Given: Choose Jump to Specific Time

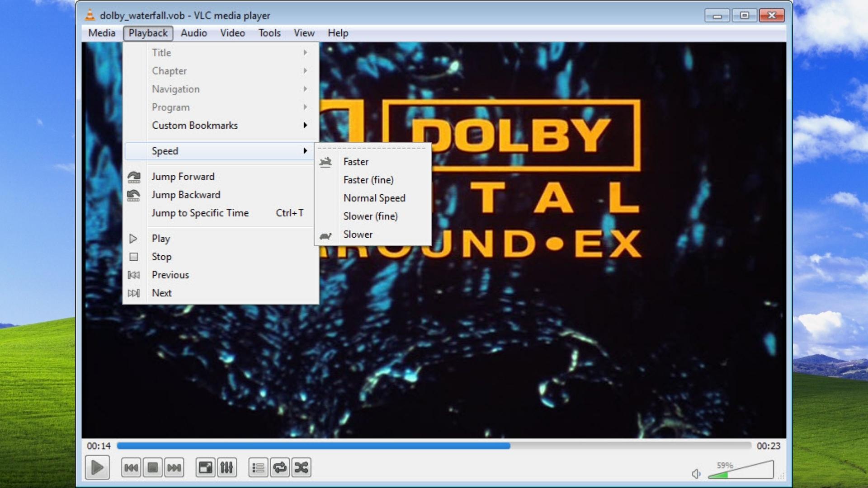Looking at the screenshot, I should pos(221,213).
